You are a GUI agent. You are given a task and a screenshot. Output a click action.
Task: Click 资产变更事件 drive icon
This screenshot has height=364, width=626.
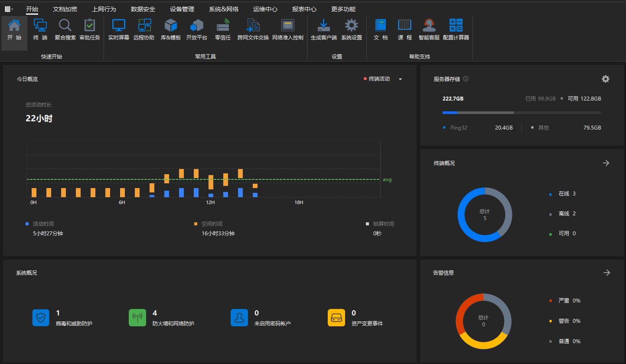pyautogui.click(x=336, y=318)
